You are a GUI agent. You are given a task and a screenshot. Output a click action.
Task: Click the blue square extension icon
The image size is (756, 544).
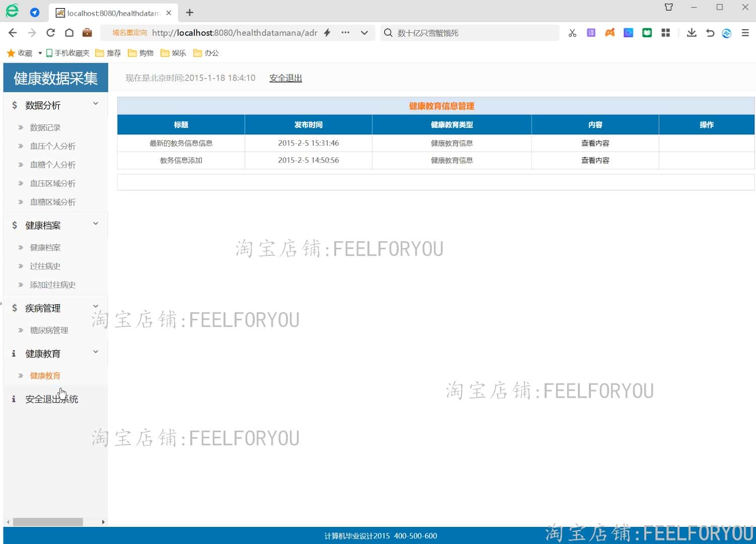tap(628, 33)
